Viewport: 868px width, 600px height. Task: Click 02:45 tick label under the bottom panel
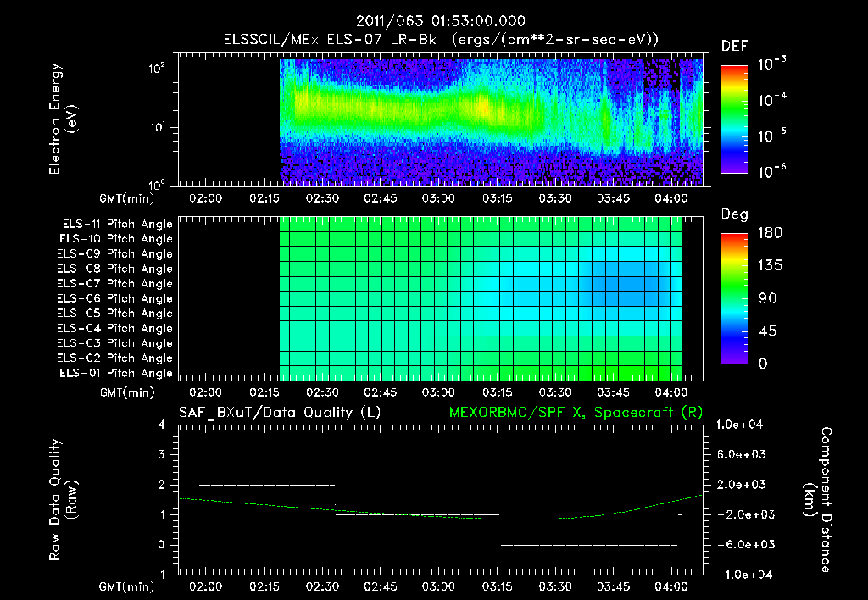point(381,586)
